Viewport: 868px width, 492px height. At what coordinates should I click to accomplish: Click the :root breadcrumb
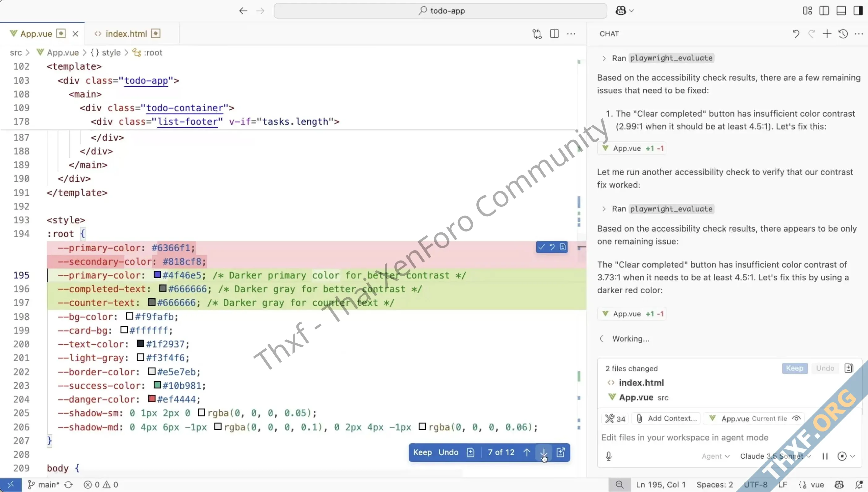[x=153, y=53]
